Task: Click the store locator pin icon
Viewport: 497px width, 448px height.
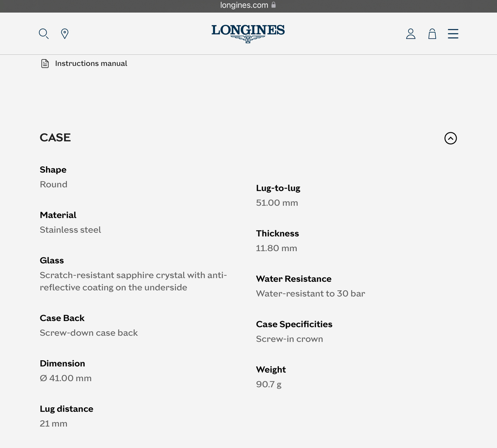Action: pos(65,34)
